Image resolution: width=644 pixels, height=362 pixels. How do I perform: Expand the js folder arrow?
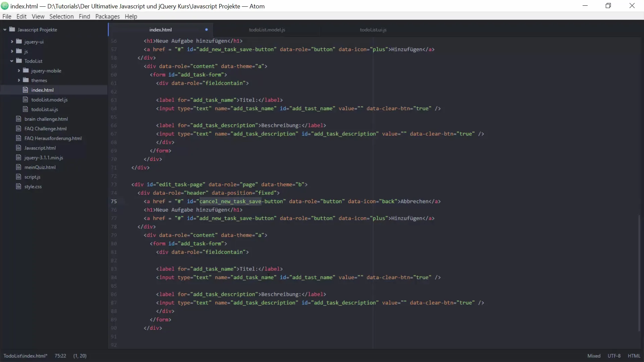point(12,51)
